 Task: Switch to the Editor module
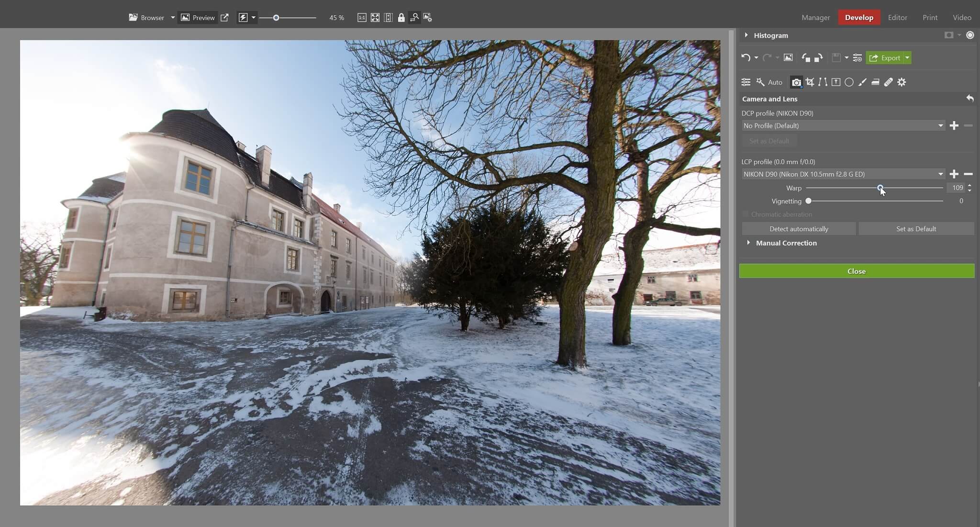click(897, 17)
